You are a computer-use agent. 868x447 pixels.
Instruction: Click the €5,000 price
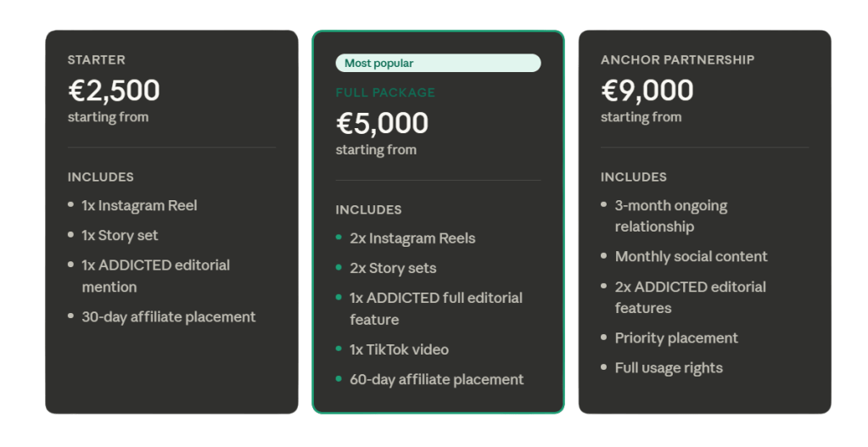click(x=382, y=123)
